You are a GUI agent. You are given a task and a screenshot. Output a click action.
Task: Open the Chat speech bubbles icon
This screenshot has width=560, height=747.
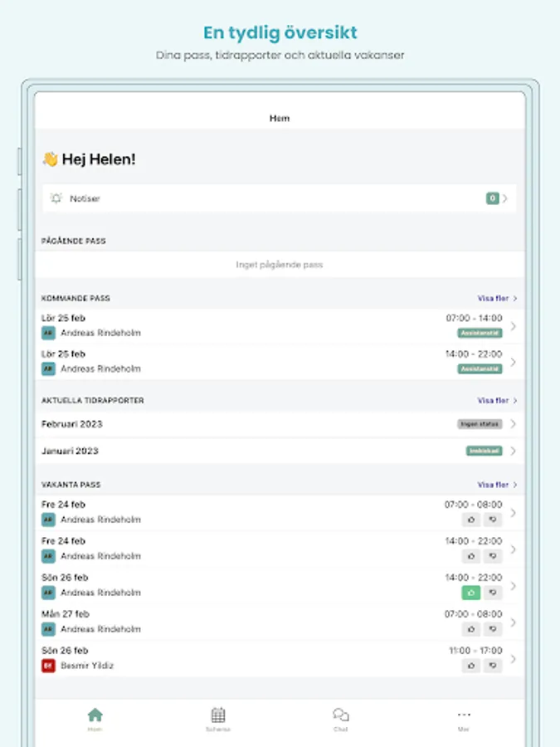click(340, 715)
